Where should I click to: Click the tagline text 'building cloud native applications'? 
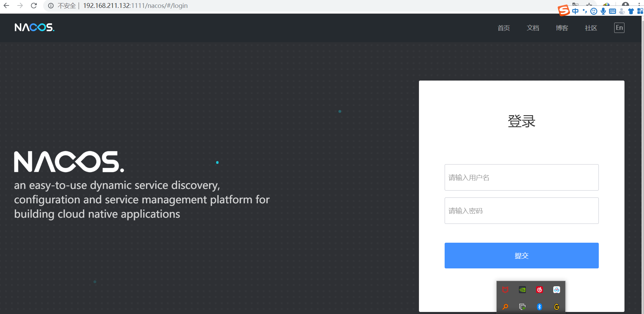(97, 214)
